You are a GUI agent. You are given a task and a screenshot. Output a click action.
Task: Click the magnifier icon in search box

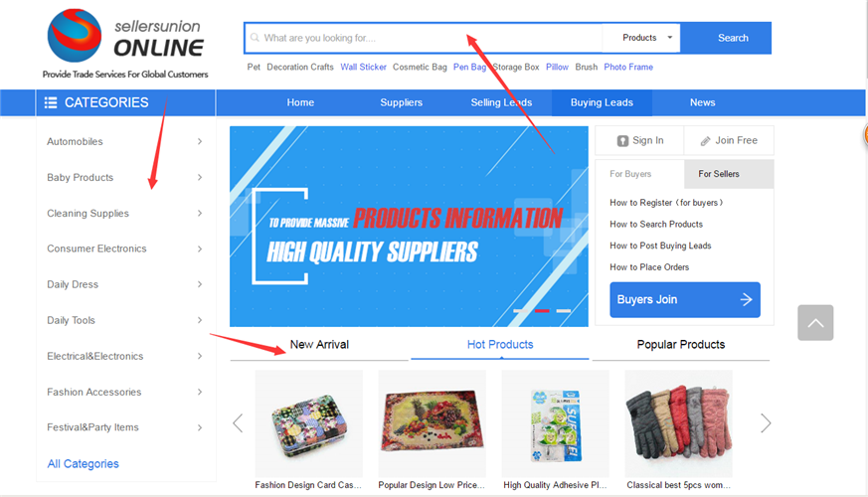click(255, 38)
